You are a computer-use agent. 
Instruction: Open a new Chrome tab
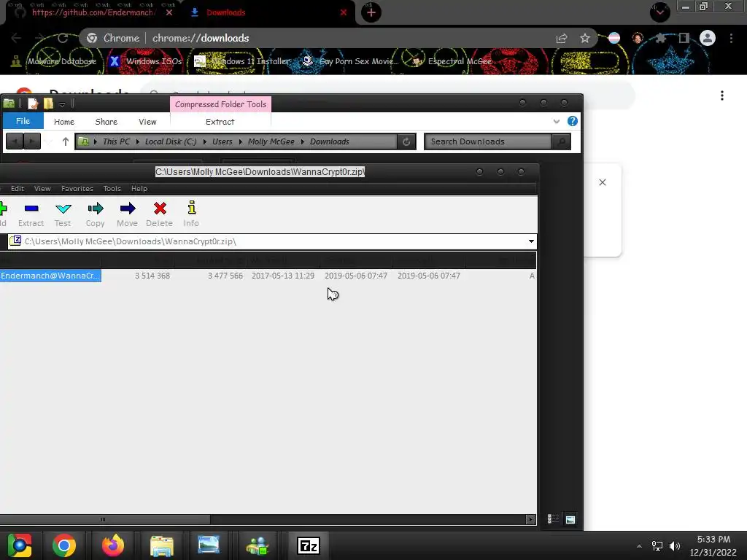pyautogui.click(x=371, y=12)
